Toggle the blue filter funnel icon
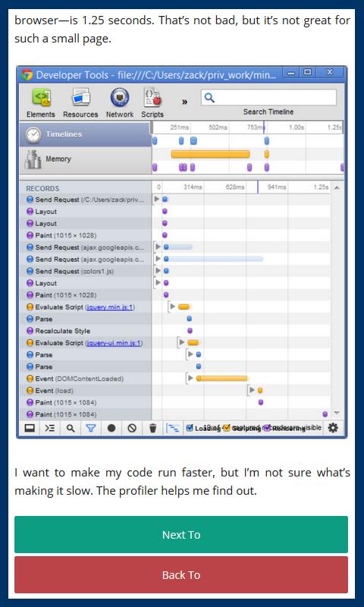This screenshot has width=364, height=607. 91,428
